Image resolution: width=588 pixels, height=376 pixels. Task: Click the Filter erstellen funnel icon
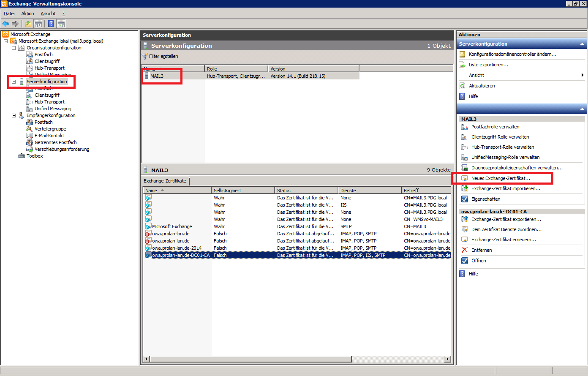point(145,56)
